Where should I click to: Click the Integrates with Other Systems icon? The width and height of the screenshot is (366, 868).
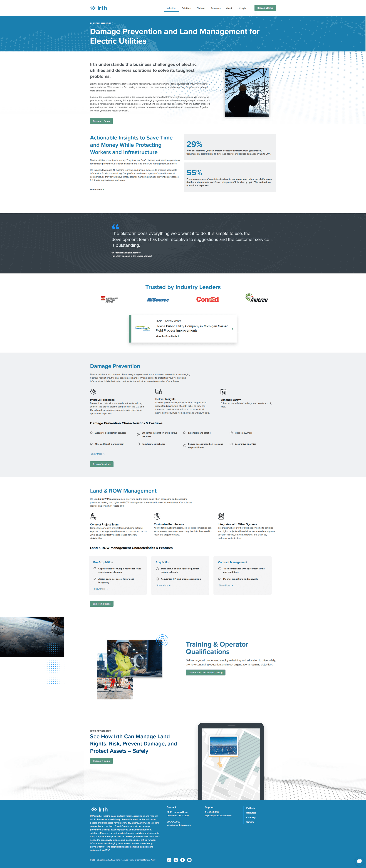coord(221,516)
